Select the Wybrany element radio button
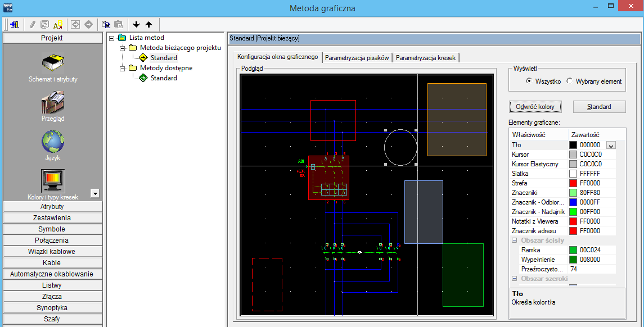Viewport: 644px width, 327px height. pyautogui.click(x=569, y=81)
